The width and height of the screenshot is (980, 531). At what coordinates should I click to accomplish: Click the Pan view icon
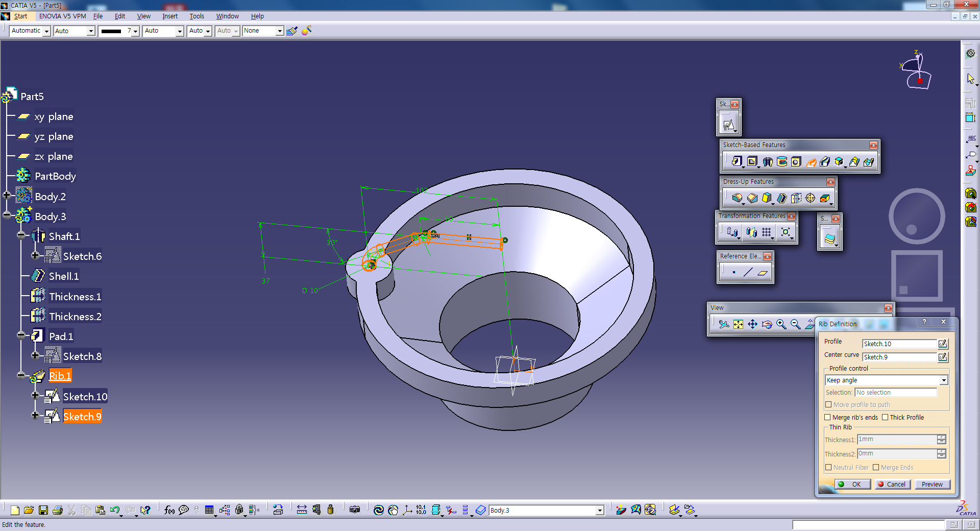pos(752,324)
